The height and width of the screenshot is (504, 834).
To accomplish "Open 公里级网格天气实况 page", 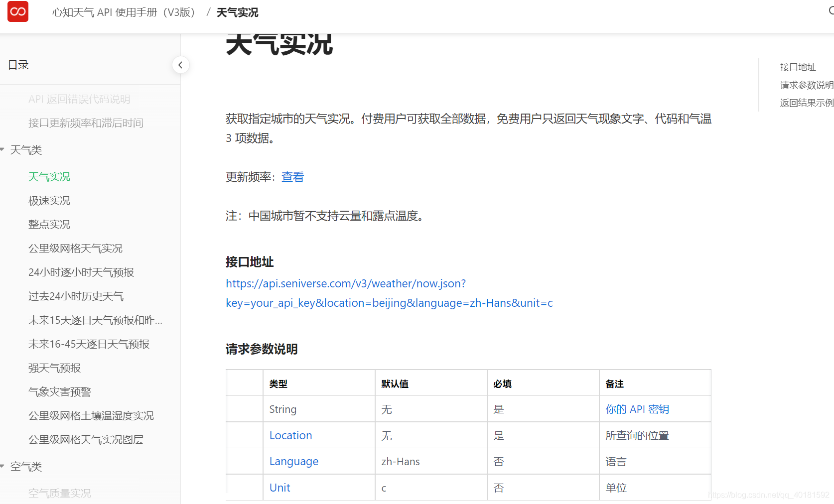I will point(75,249).
